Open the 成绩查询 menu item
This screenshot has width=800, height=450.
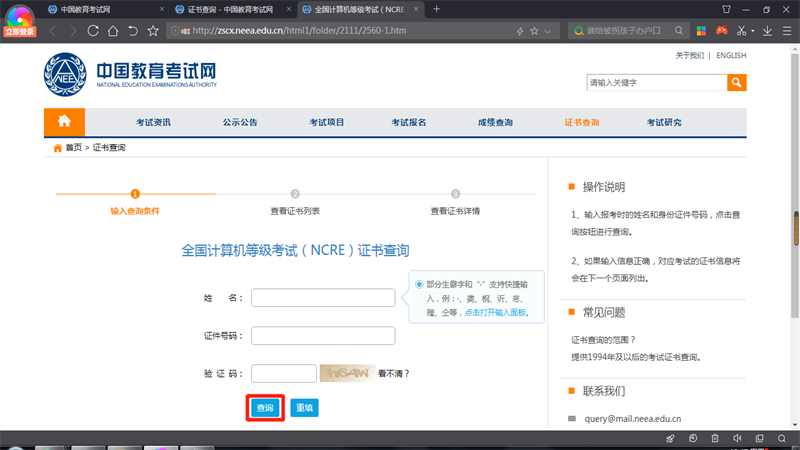(x=495, y=122)
